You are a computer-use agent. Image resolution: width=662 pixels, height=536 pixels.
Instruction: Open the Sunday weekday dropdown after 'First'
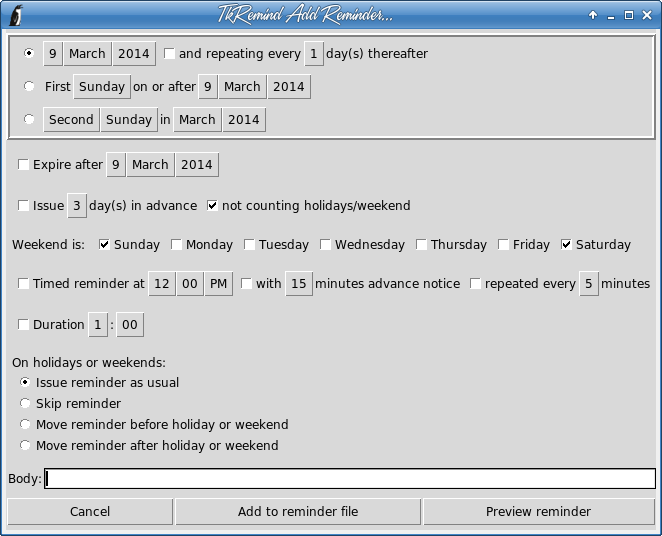point(102,87)
